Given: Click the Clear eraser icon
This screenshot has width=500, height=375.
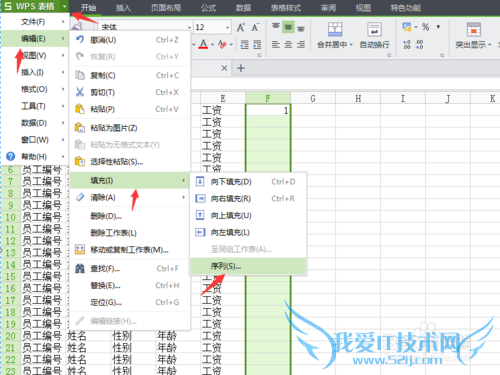Looking at the screenshot, I should pyautogui.click(x=80, y=197).
